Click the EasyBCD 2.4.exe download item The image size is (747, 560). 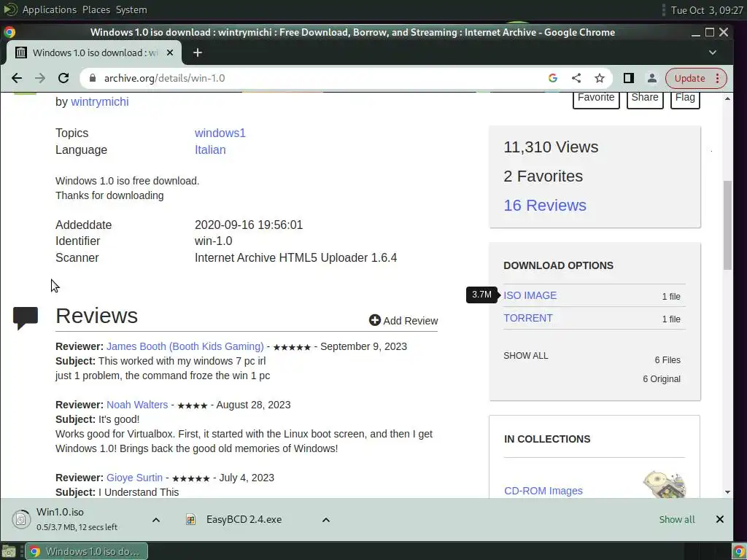click(x=233, y=519)
